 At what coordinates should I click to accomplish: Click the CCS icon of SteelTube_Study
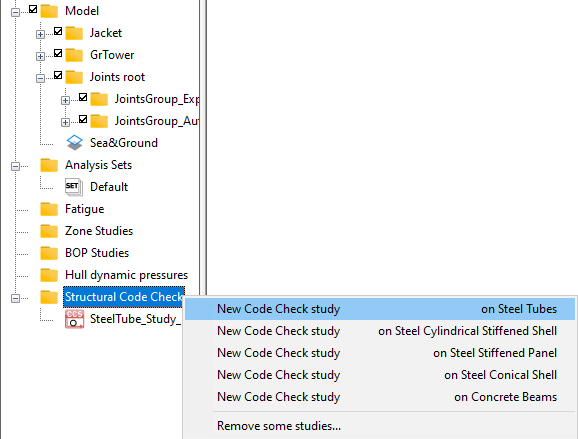(74, 319)
